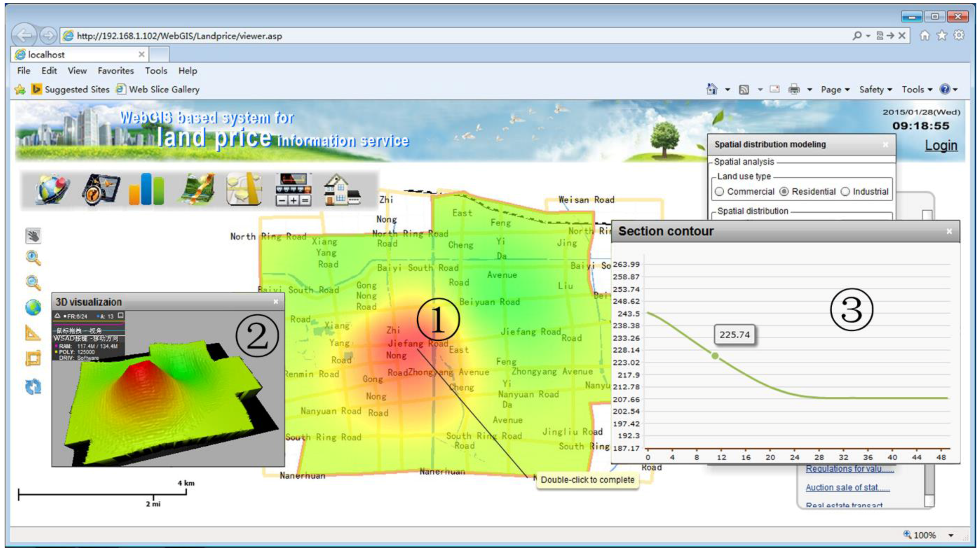Open the road map marker tool
Screen dimensions: 980x552
(x=244, y=189)
